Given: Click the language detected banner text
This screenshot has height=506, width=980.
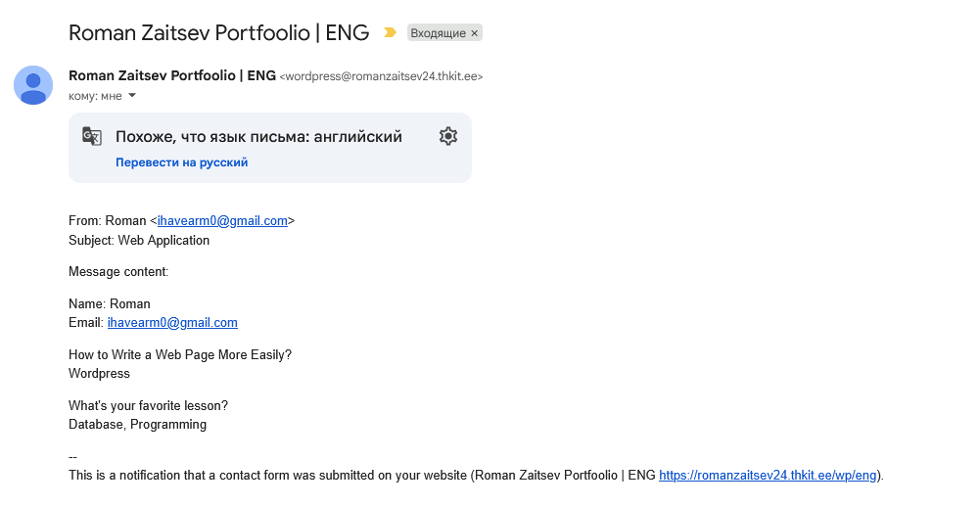Looking at the screenshot, I should [x=258, y=137].
